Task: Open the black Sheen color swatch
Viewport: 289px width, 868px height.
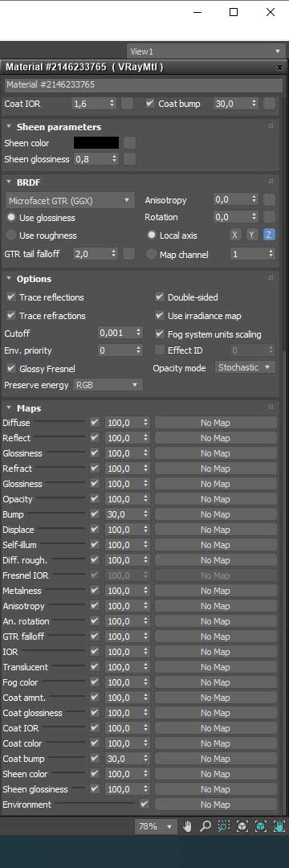Action: (x=96, y=143)
